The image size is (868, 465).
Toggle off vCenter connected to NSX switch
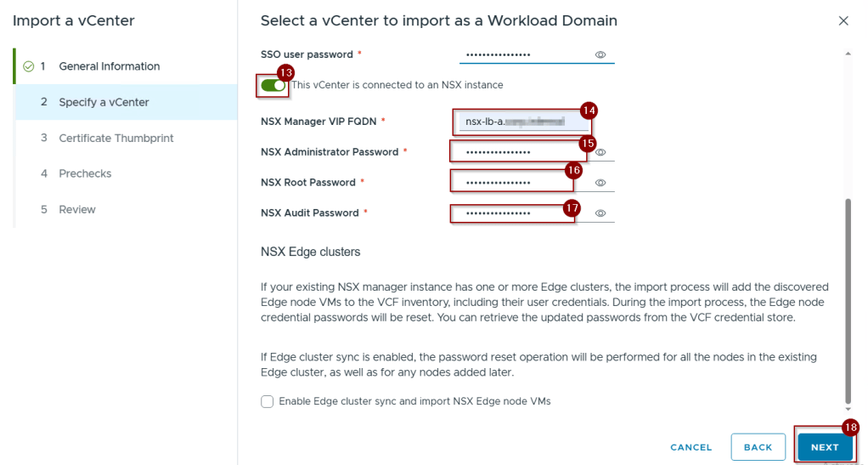(273, 85)
